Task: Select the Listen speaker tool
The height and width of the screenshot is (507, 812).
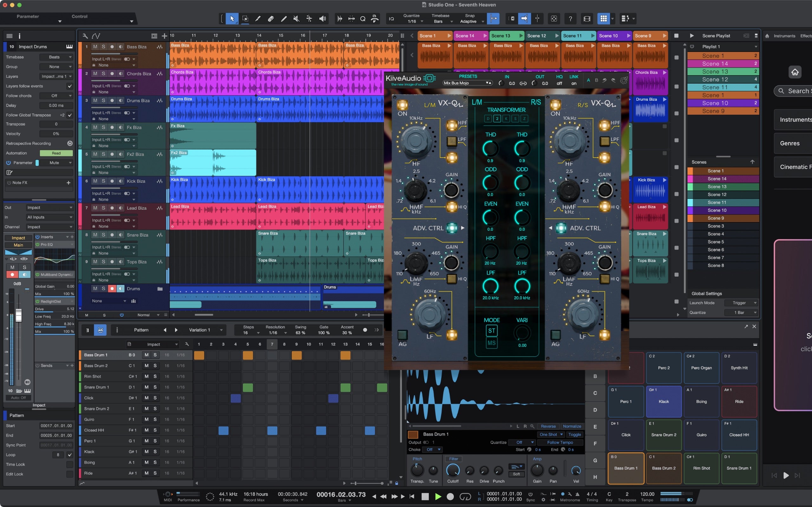Action: 323,19
